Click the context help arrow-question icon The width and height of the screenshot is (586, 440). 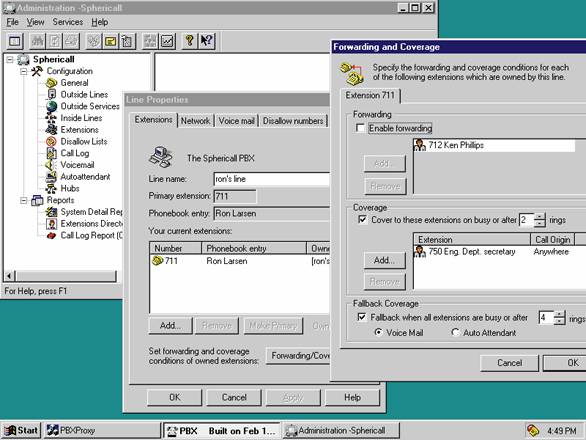pos(206,41)
